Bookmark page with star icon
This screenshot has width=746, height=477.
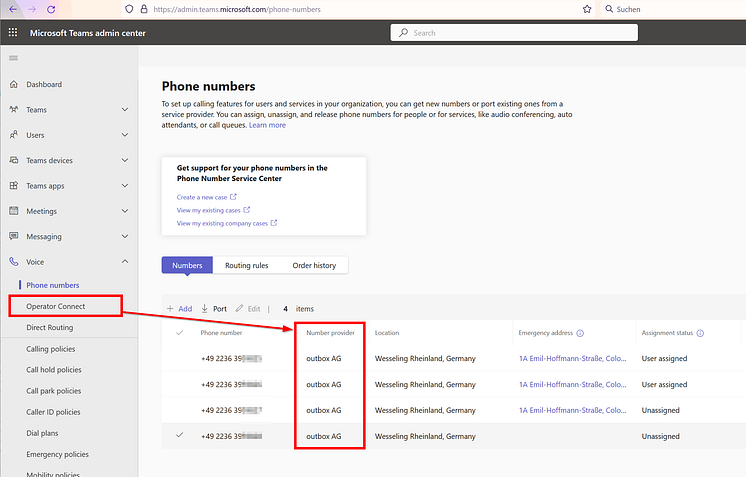coord(587,9)
